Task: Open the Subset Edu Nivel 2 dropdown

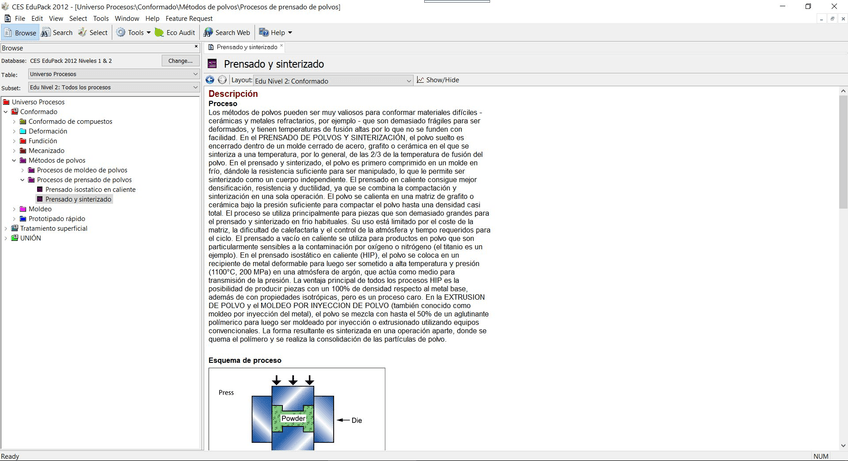Action: tap(114, 87)
